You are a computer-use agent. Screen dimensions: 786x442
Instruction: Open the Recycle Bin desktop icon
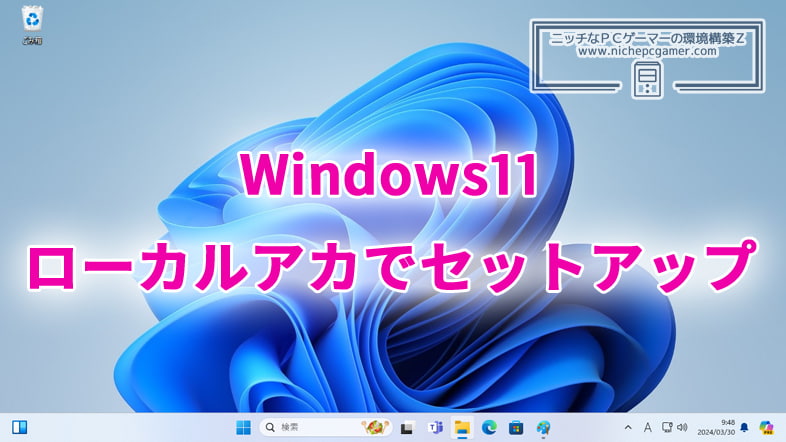coord(33,25)
